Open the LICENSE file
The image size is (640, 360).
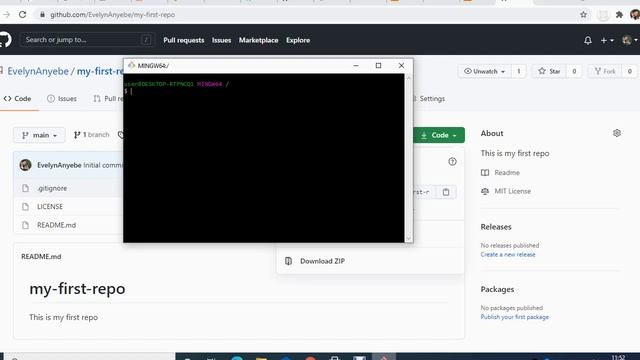click(50, 207)
